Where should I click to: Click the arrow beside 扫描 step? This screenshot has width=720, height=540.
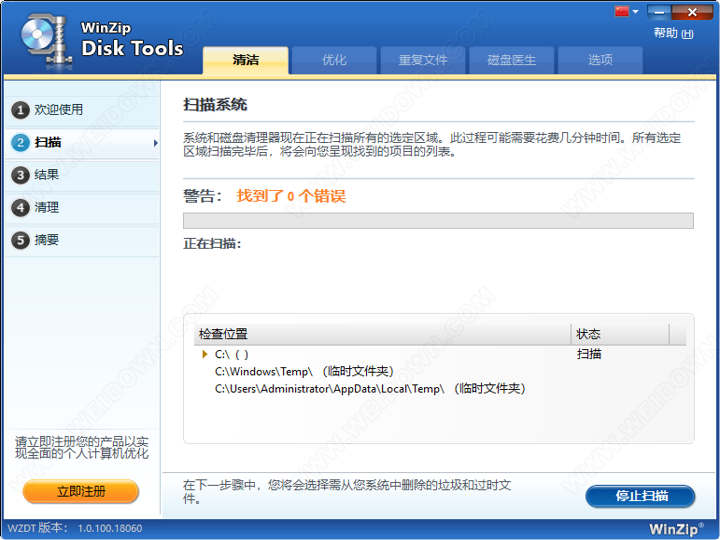click(x=156, y=143)
